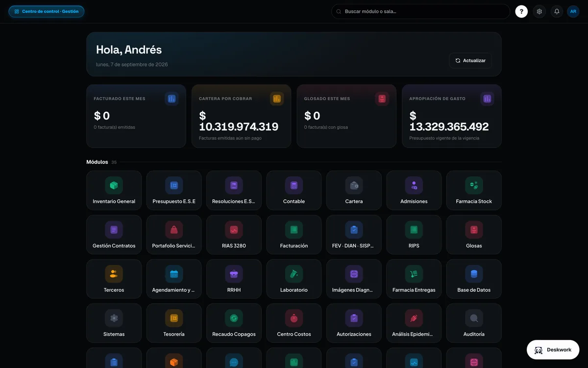
Task: Open the Análisis Epidemiológico module
Action: [414, 323]
